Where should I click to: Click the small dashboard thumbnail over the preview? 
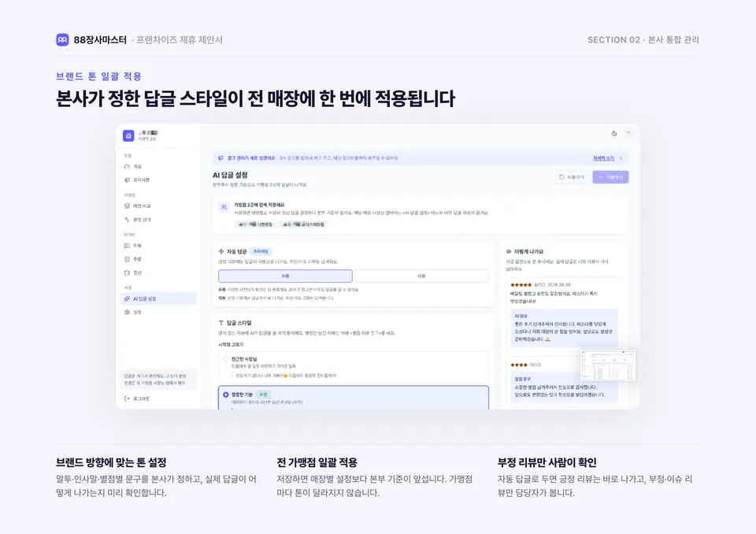pyautogui.click(x=607, y=365)
